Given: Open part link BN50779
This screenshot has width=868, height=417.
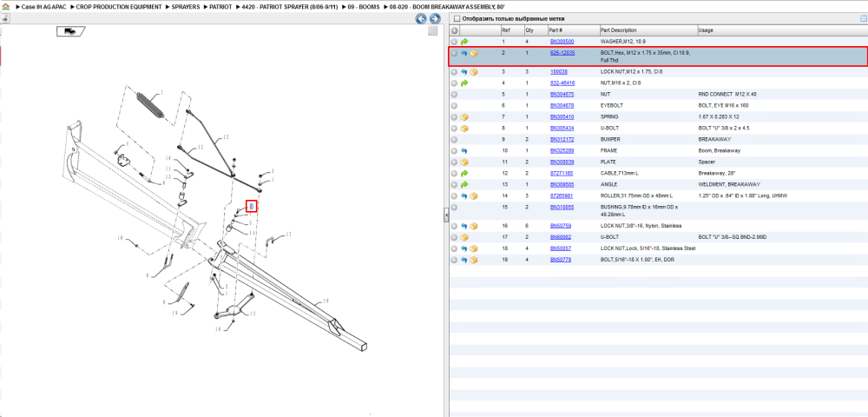Looking at the screenshot, I should click(560, 259).
